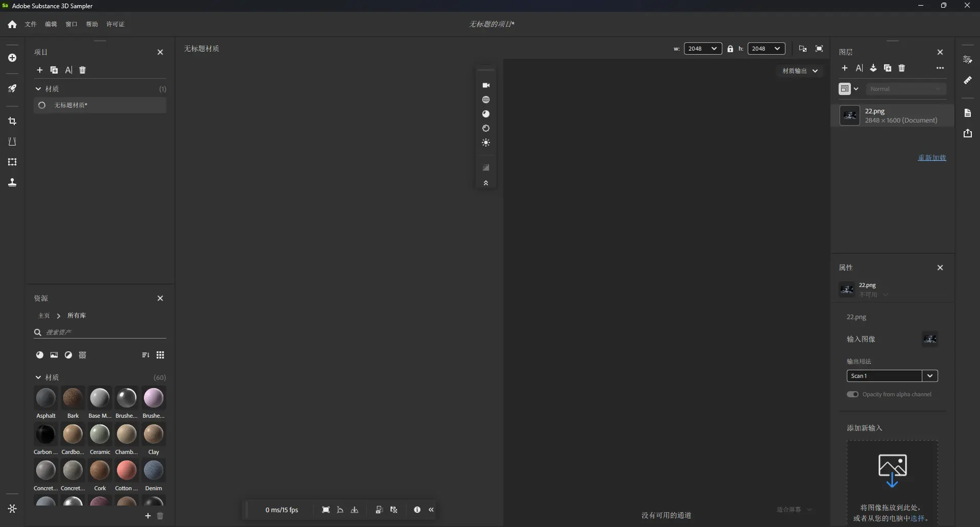Click the asset search field
The image size is (980, 527).
(100, 332)
